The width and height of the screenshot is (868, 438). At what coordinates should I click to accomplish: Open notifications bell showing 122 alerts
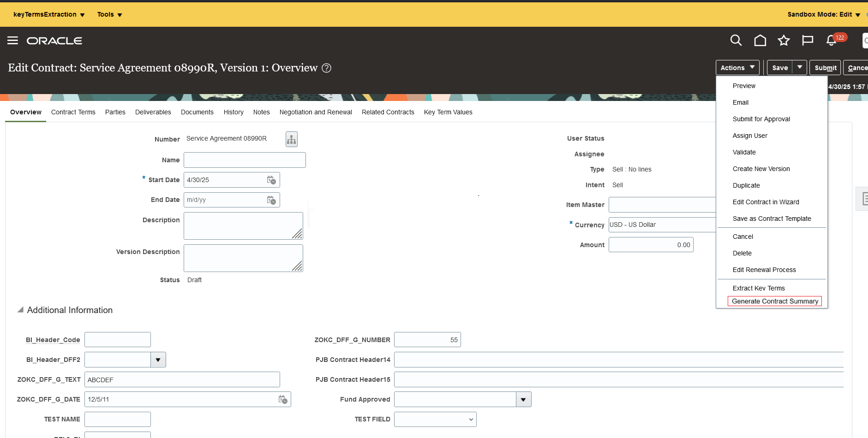831,41
